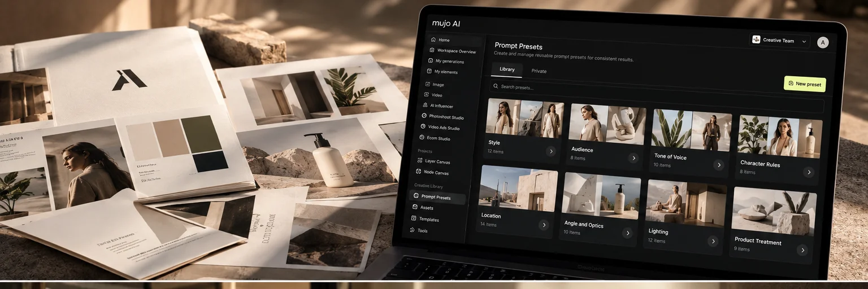Open Ecom Studio
The image size is (868, 289).
pos(436,138)
